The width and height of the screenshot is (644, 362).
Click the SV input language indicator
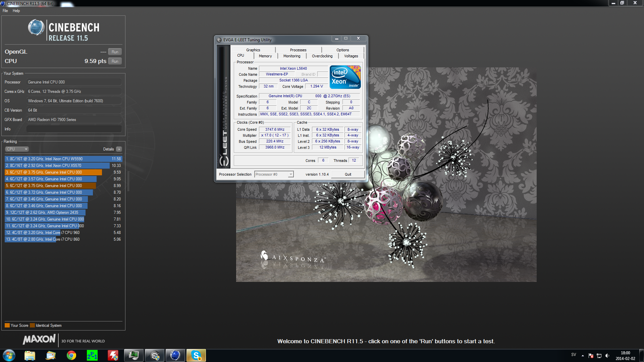point(574,355)
